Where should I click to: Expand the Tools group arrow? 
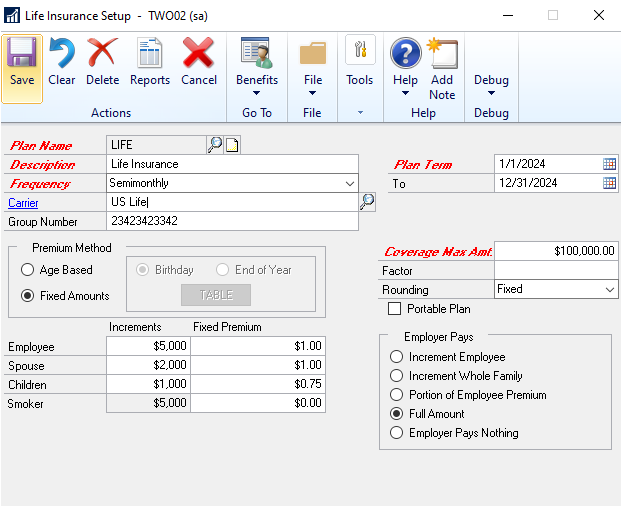[360, 113]
